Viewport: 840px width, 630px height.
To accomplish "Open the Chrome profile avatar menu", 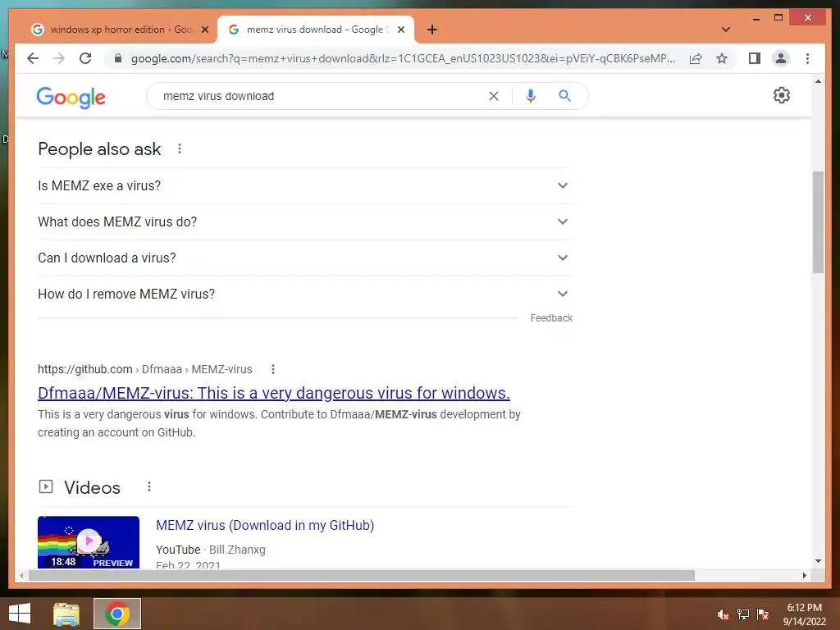I will [x=781, y=58].
